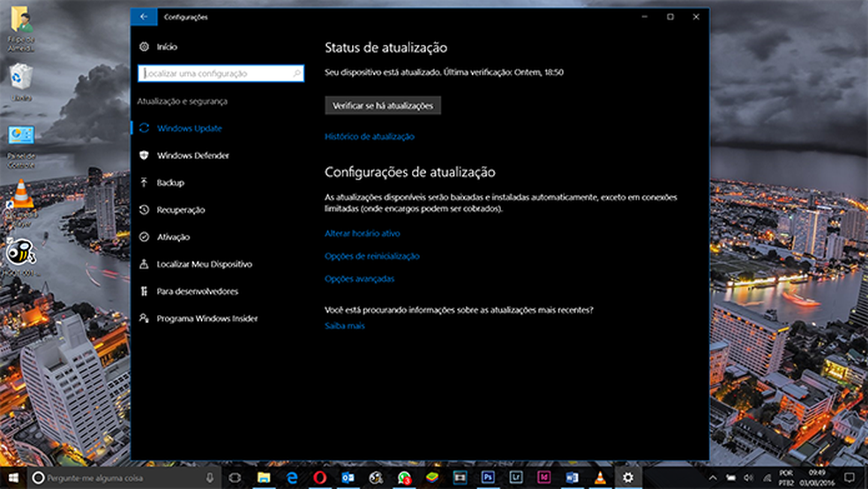Open the Start menu Windows logo
The height and width of the screenshot is (489, 868).
pyautogui.click(x=13, y=478)
